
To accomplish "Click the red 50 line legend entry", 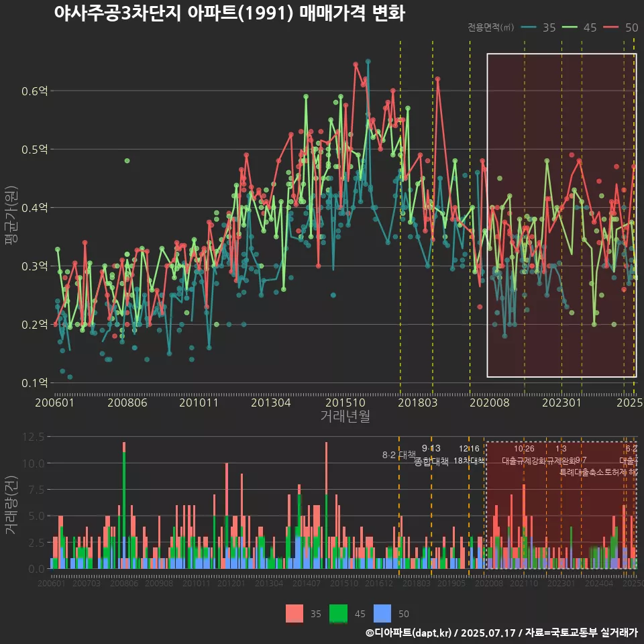I will pyautogui.click(x=621, y=28).
